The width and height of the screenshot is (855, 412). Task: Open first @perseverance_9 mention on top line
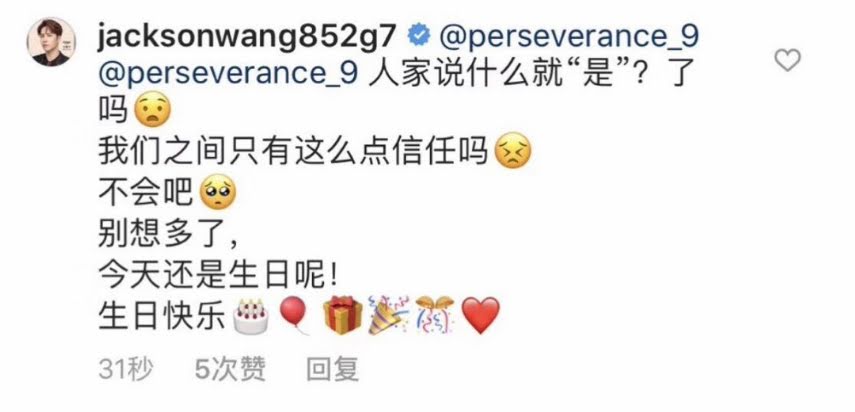pos(568,38)
